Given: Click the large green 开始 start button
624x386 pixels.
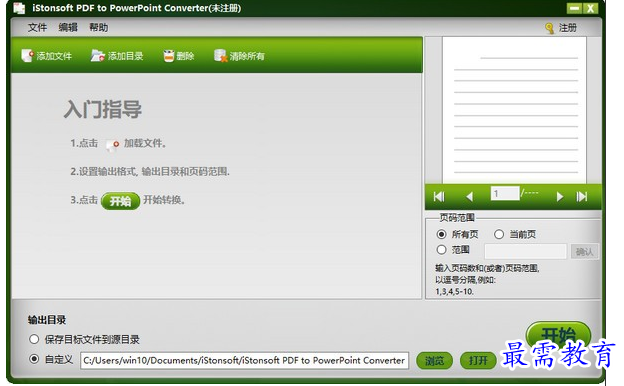Looking at the screenshot, I should pos(558,334).
